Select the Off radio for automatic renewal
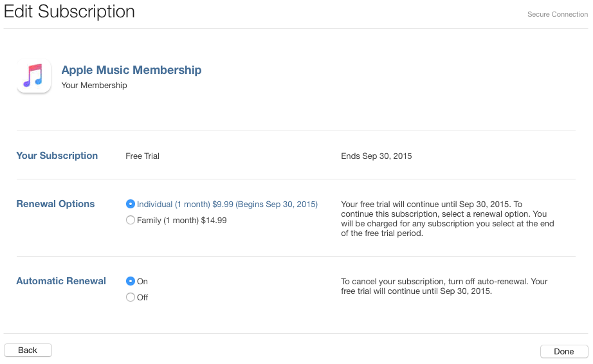This screenshot has width=593, height=364. pyautogui.click(x=130, y=297)
